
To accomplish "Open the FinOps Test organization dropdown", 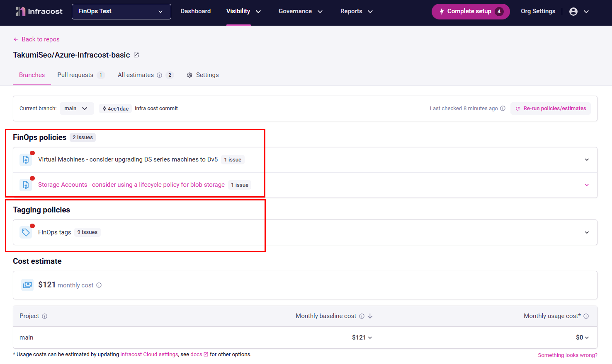I will coord(121,12).
